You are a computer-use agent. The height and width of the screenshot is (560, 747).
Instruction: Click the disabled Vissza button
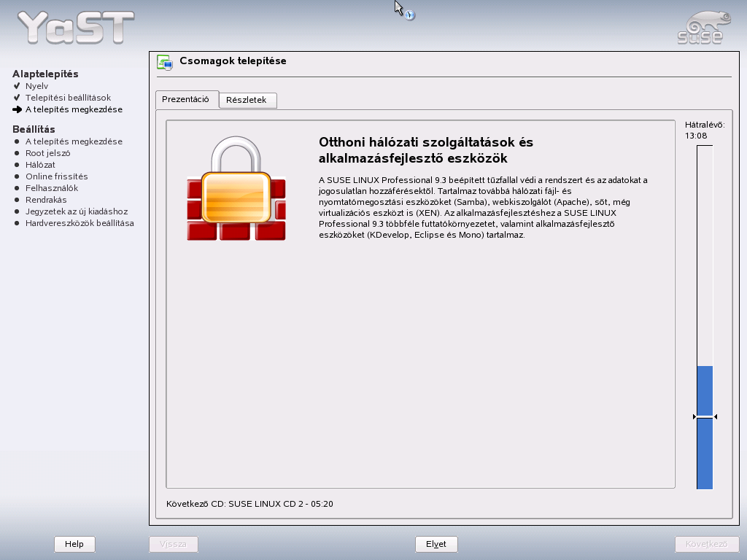(x=173, y=544)
